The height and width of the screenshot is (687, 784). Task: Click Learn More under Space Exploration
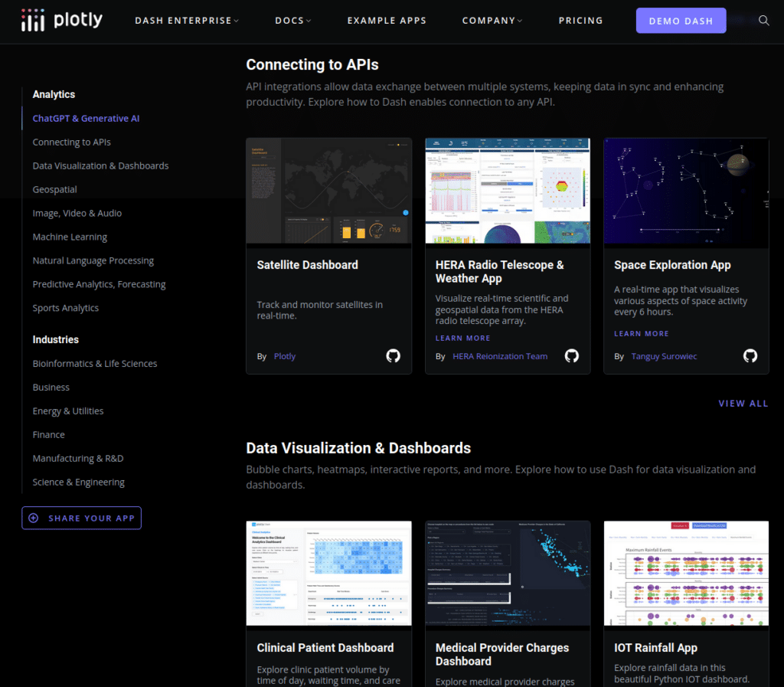tap(641, 333)
